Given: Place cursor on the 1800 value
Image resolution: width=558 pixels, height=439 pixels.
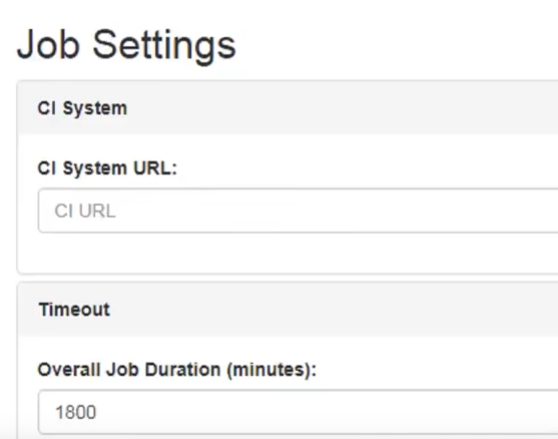Looking at the screenshot, I should point(75,412).
